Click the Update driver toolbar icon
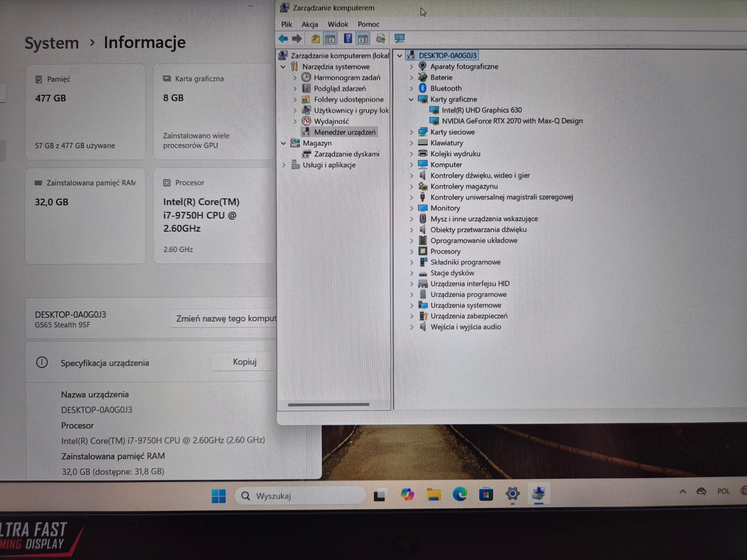This screenshot has height=560, width=747. click(381, 38)
